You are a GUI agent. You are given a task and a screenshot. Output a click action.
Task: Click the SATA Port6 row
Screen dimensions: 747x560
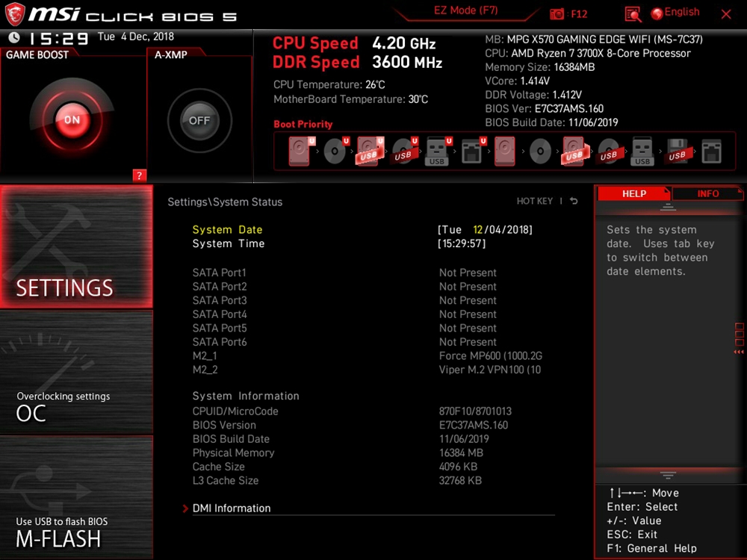344,341
